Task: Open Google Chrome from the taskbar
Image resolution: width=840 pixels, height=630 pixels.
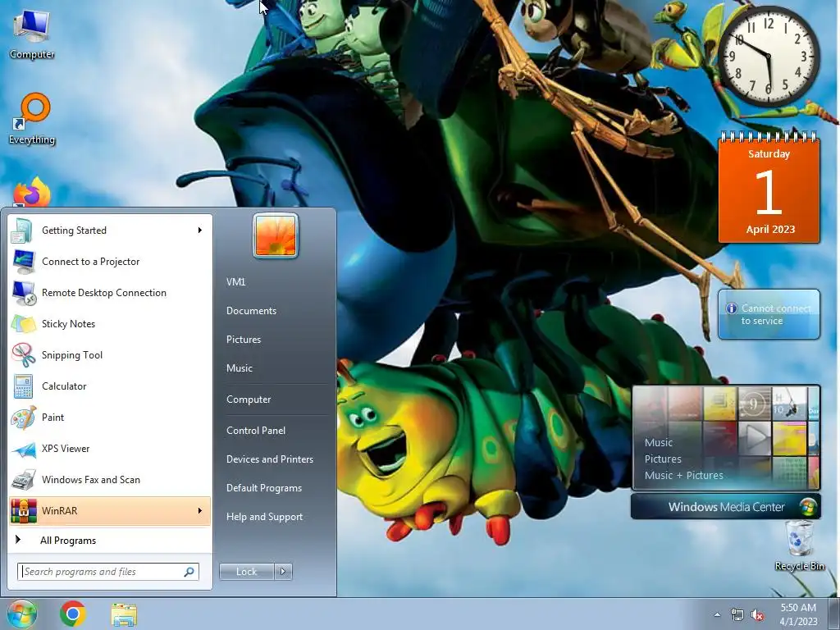Action: [x=73, y=614]
